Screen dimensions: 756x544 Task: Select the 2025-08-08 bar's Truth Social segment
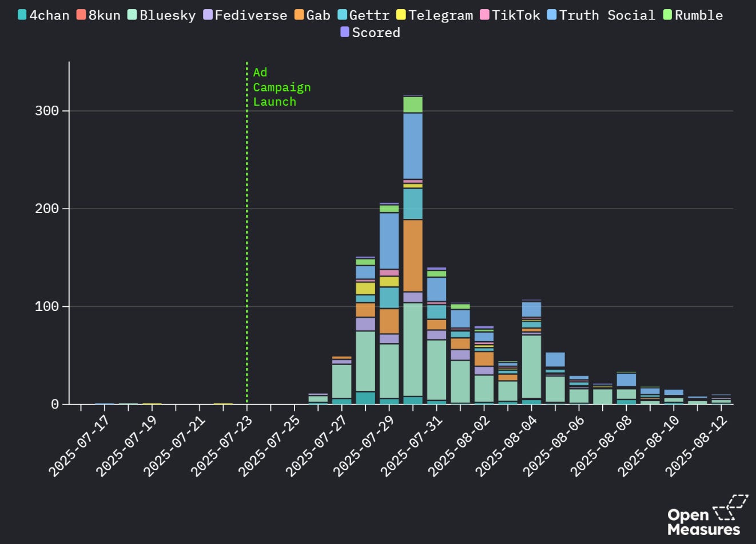coord(626,380)
